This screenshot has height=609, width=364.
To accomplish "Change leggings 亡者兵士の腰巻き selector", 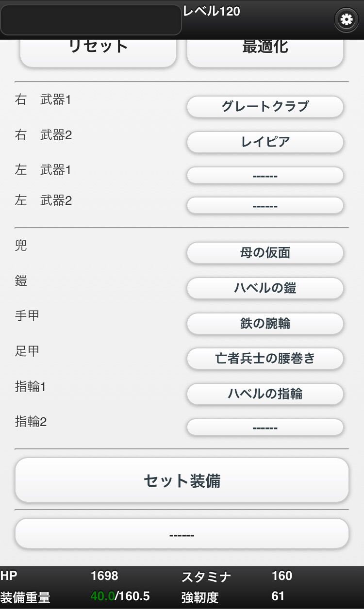I will point(265,359).
